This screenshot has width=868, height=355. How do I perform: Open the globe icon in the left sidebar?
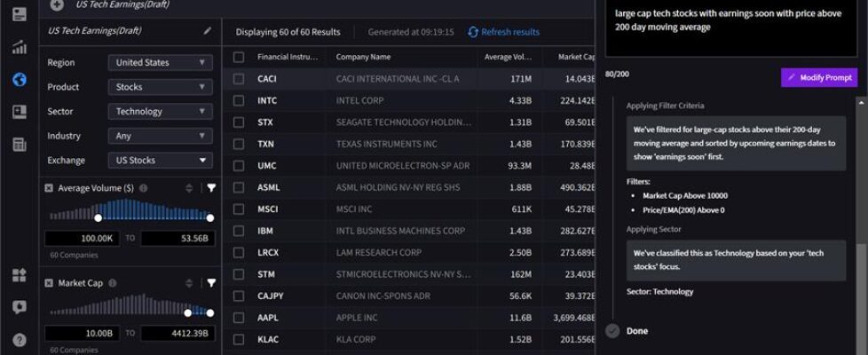point(20,80)
